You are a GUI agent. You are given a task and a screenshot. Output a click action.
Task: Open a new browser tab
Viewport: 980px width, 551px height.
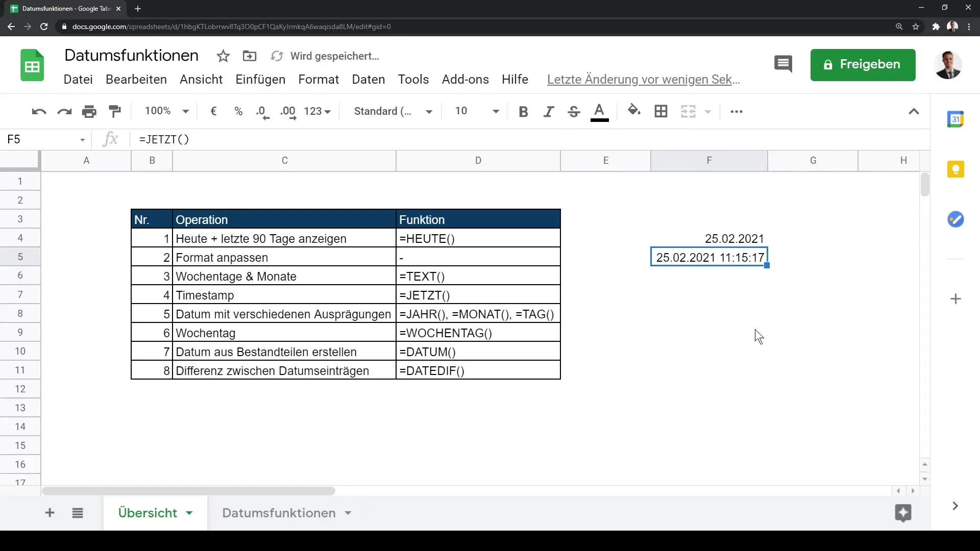coord(138,9)
